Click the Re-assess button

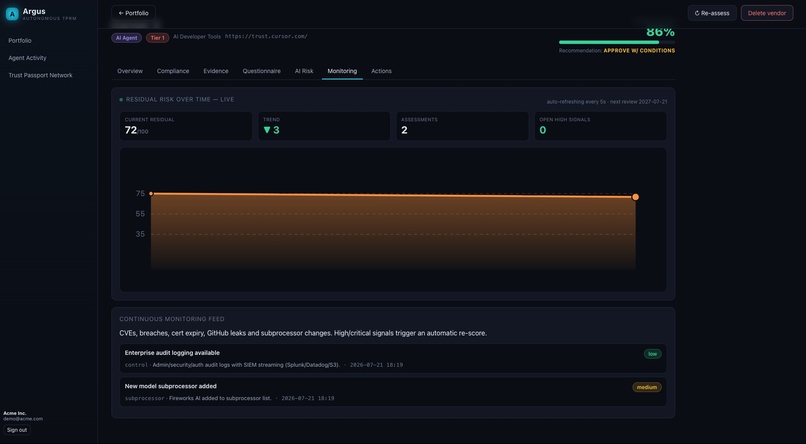tap(712, 13)
